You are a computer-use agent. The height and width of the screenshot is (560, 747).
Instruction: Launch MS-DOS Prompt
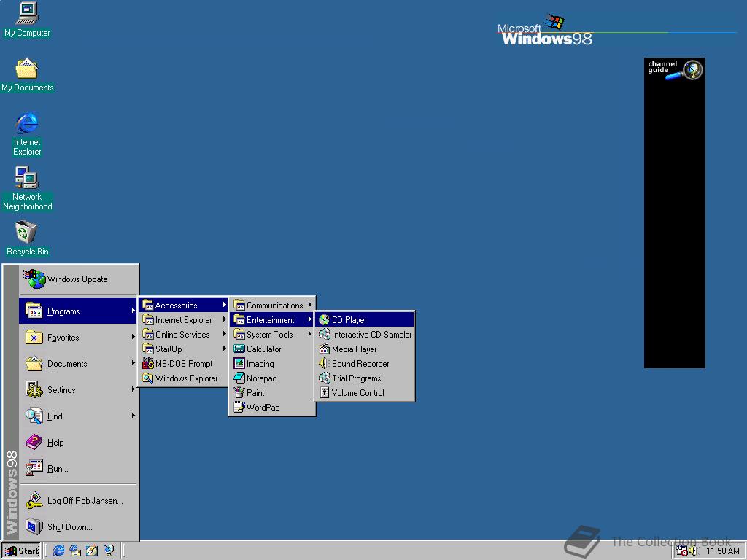coord(183,364)
